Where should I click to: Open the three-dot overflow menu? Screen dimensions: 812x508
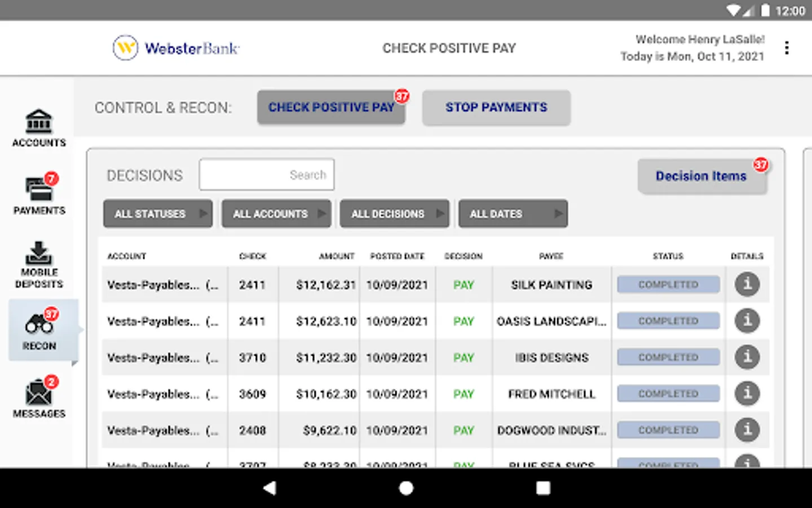coord(787,48)
